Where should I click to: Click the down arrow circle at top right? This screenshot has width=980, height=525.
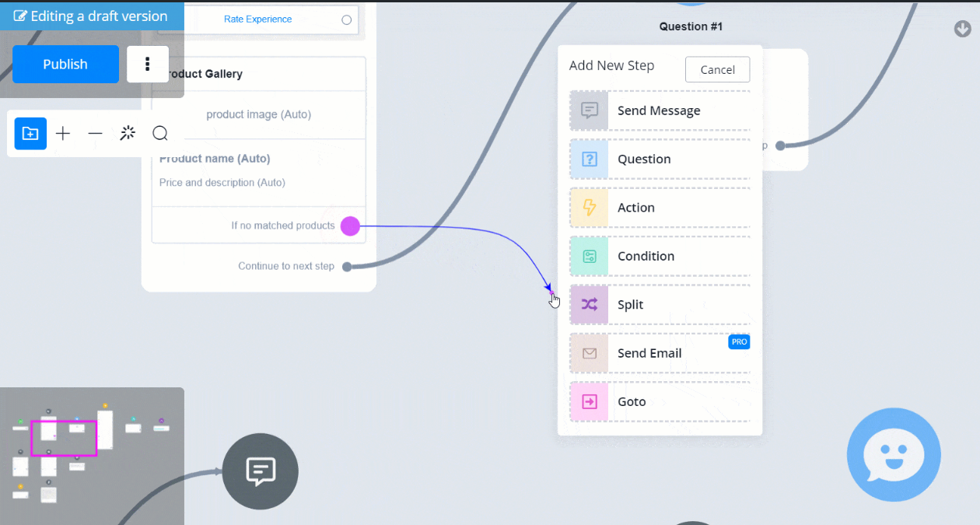(963, 30)
